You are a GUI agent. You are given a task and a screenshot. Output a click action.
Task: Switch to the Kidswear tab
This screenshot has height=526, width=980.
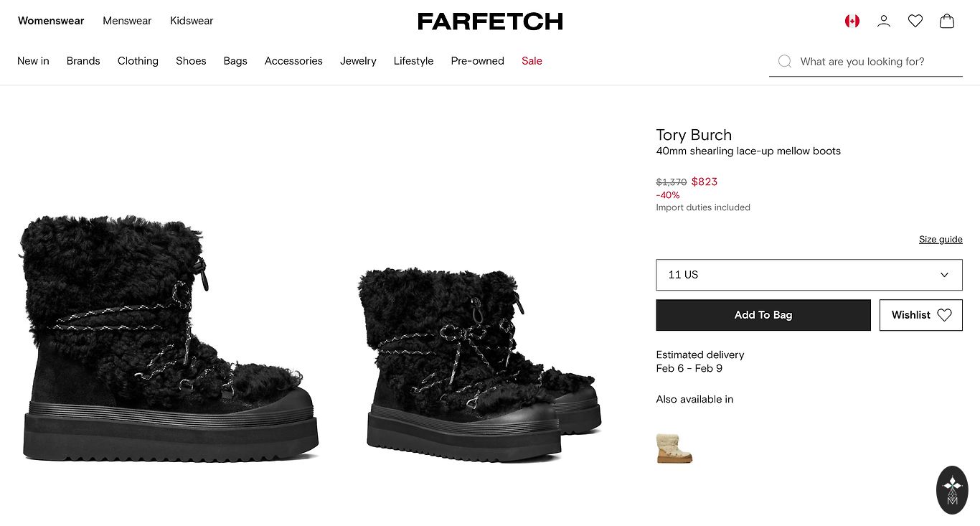pos(192,21)
